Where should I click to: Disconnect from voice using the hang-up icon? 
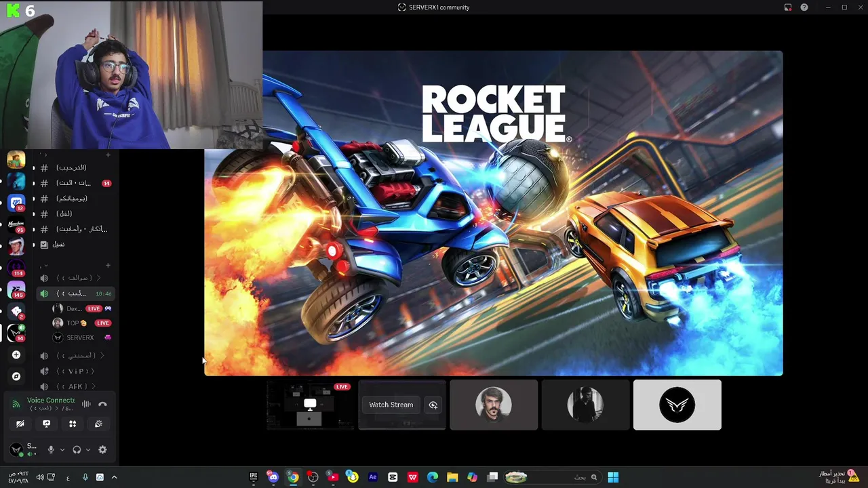102,404
